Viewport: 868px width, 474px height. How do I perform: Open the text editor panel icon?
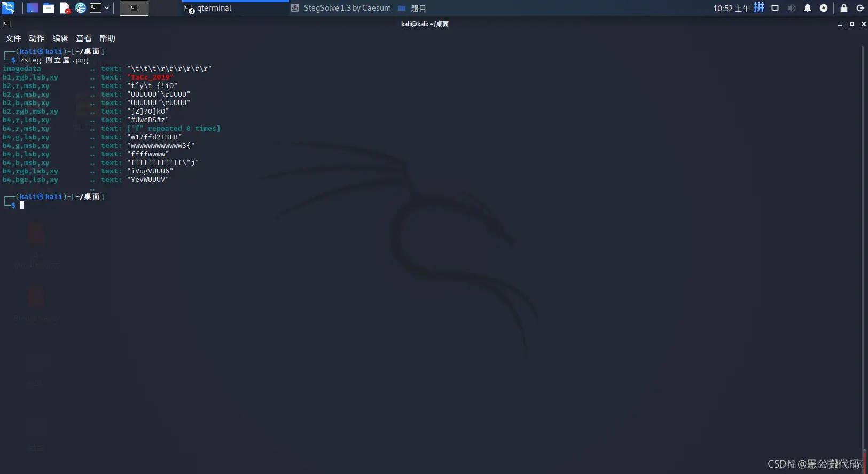[x=65, y=8]
